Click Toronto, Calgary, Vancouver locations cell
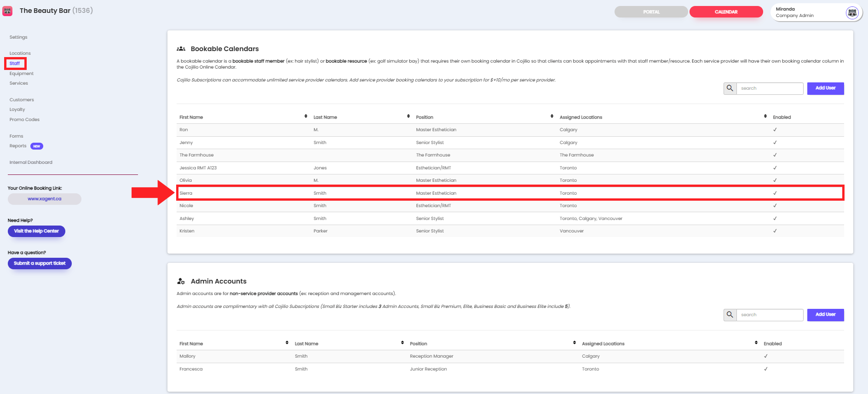Viewport: 868px width, 394px height. click(x=591, y=219)
